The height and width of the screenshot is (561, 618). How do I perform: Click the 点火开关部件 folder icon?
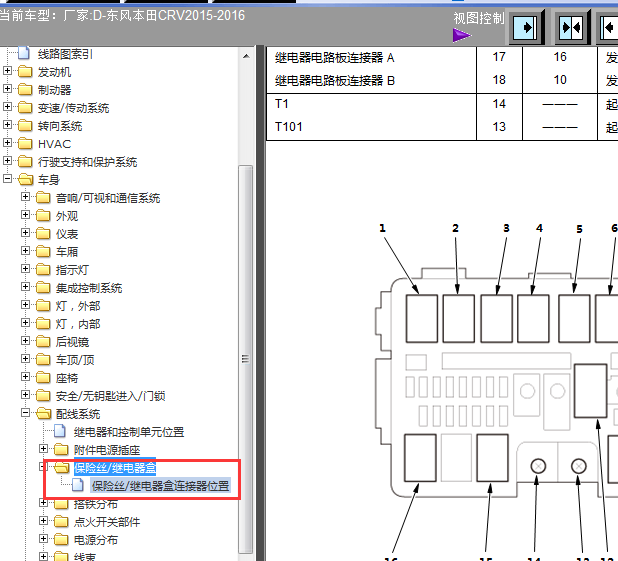[61, 522]
